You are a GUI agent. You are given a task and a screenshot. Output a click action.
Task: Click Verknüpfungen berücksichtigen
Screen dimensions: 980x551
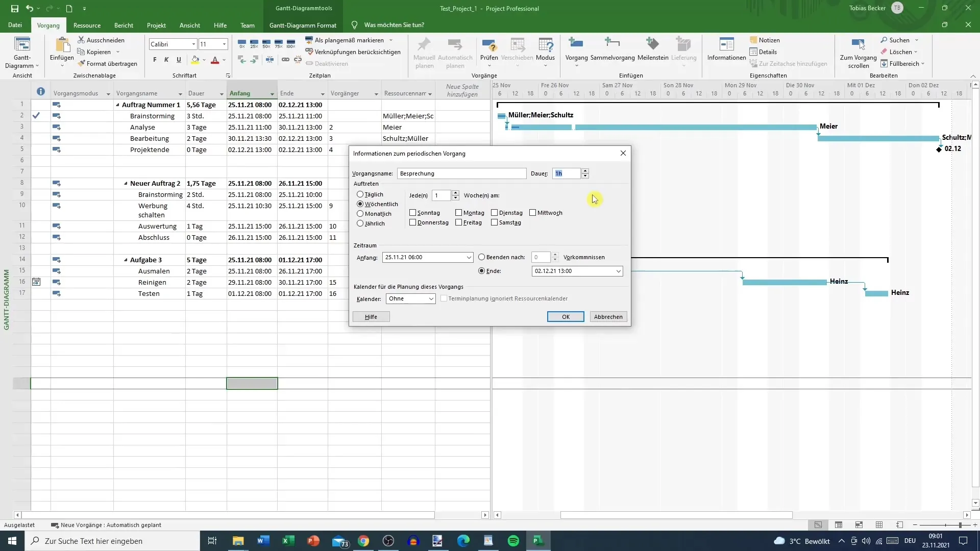(x=353, y=52)
